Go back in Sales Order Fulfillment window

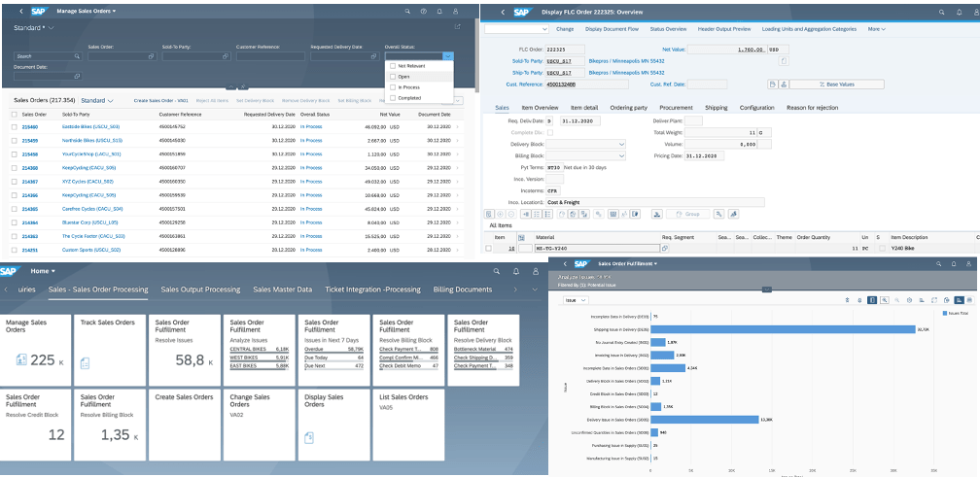tap(564, 264)
